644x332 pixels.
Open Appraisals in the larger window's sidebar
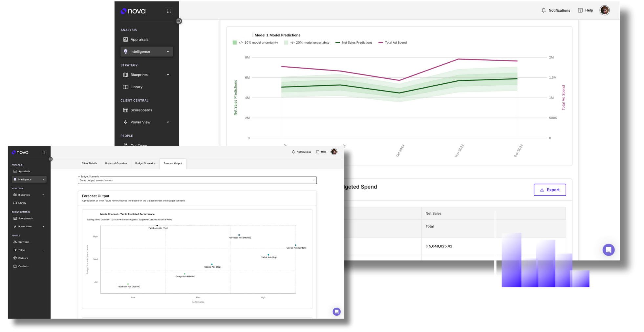[x=139, y=40]
